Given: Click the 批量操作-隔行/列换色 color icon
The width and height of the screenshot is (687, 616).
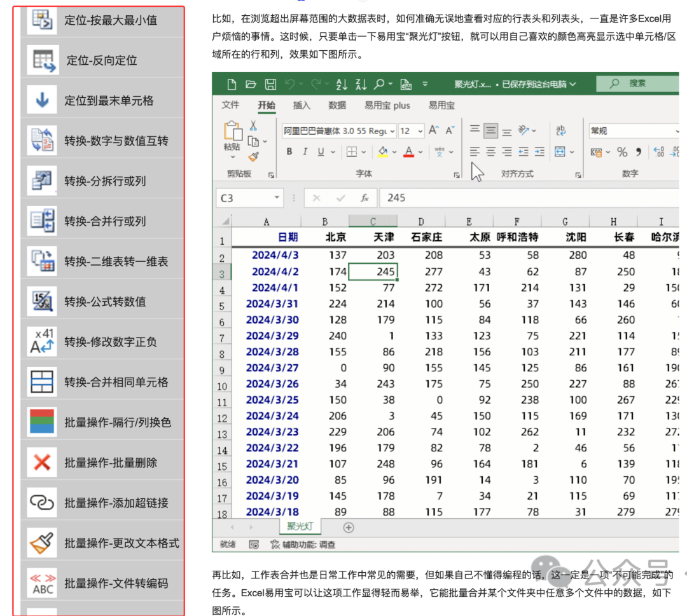Looking at the screenshot, I should 42,422.
